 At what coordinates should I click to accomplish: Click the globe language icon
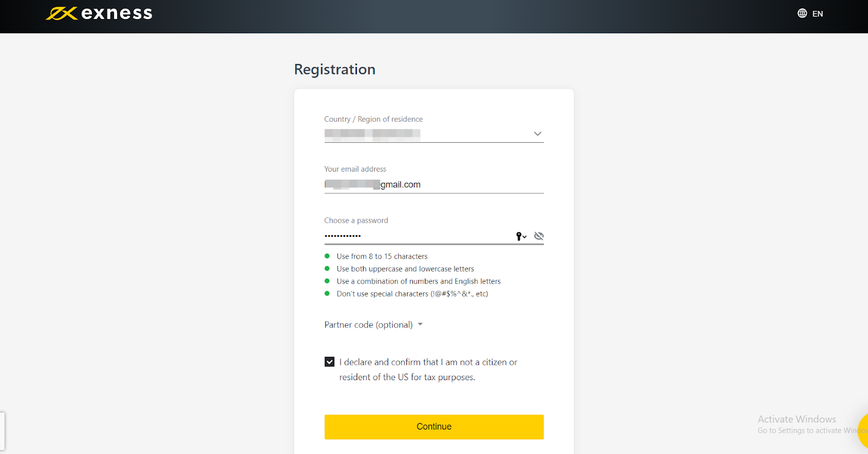pos(802,14)
